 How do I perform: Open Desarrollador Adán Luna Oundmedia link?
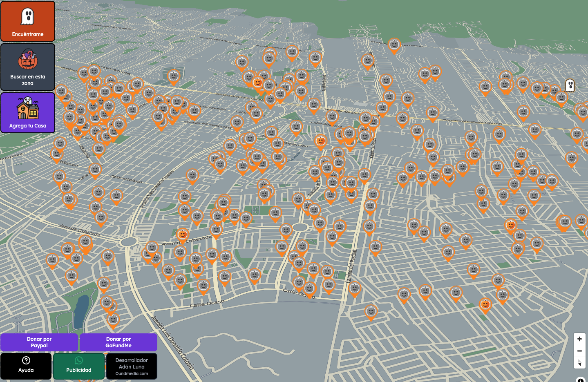tap(132, 366)
